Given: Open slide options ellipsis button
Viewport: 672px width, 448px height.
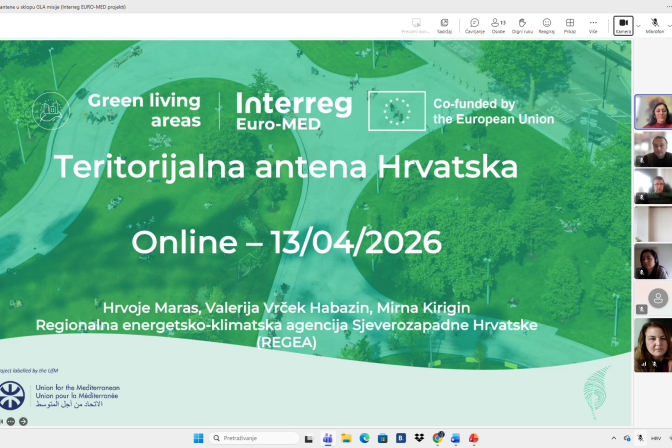Looking at the screenshot, I should point(11,421).
